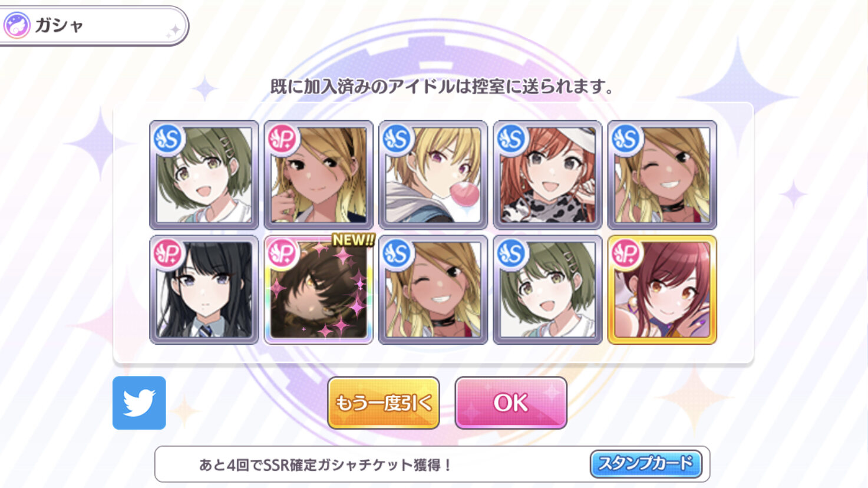The height and width of the screenshot is (488, 868).
Task: Select the NEW!! sparkling card thumbnail
Action: tap(318, 289)
